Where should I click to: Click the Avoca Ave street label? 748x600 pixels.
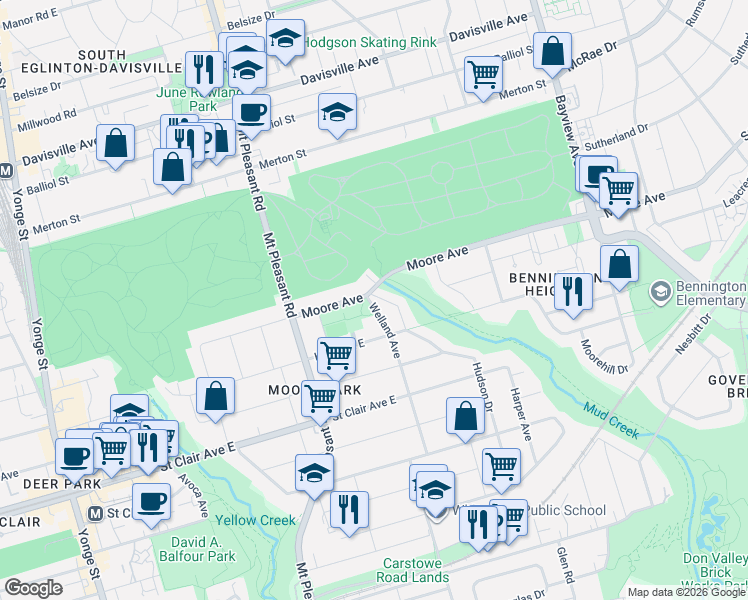point(194,495)
